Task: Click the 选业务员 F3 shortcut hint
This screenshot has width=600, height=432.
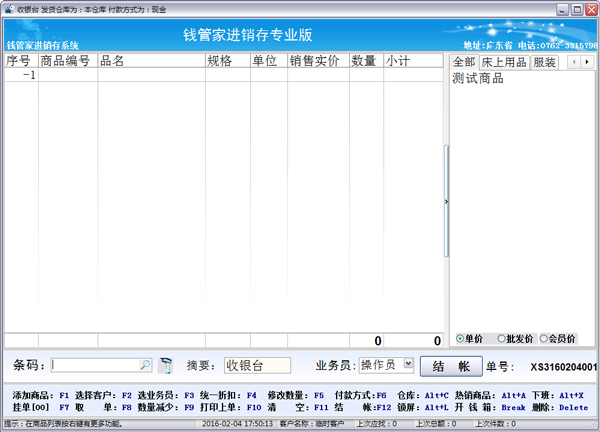Action: (166, 395)
